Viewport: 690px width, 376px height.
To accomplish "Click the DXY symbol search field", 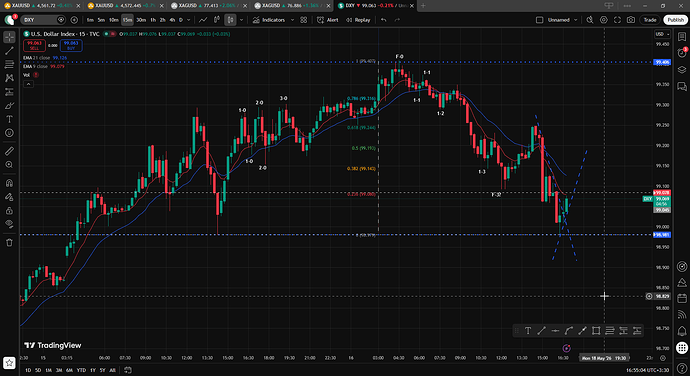I will pyautogui.click(x=44, y=20).
